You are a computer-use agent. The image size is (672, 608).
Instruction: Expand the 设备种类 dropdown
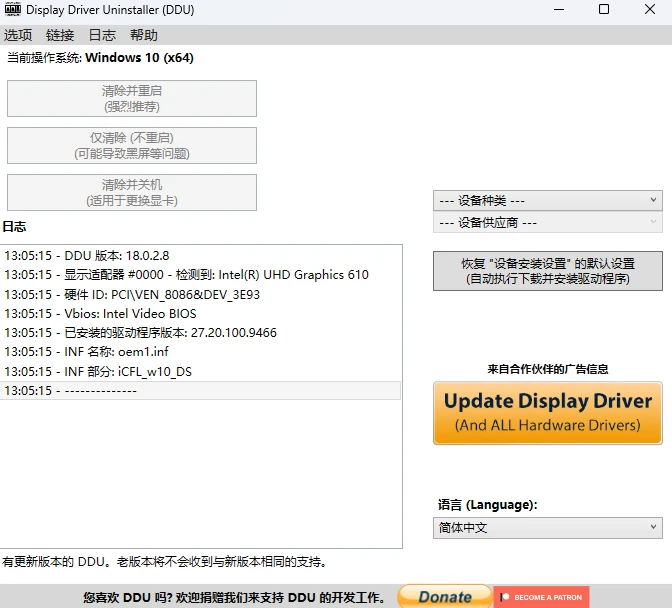click(548, 201)
